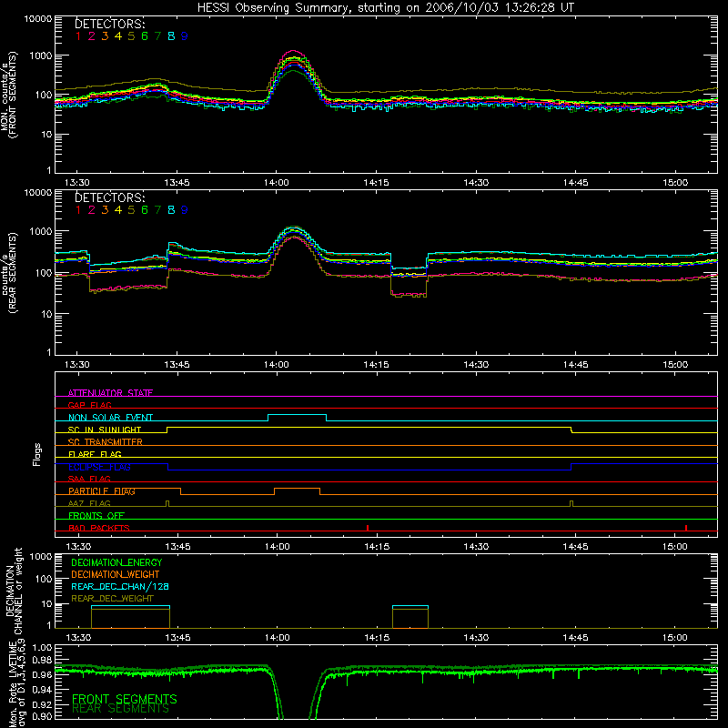Click 14:45 tick label under rear segments plot
The width and height of the screenshot is (728, 728).
pos(576,365)
